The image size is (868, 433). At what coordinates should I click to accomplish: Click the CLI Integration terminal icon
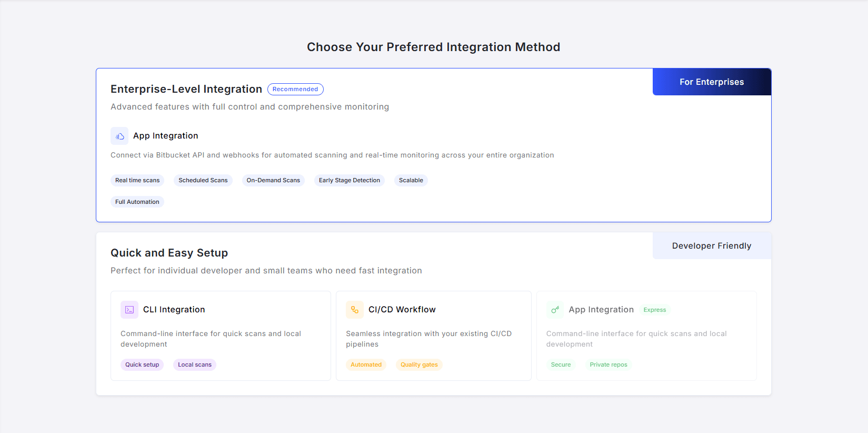tap(129, 310)
